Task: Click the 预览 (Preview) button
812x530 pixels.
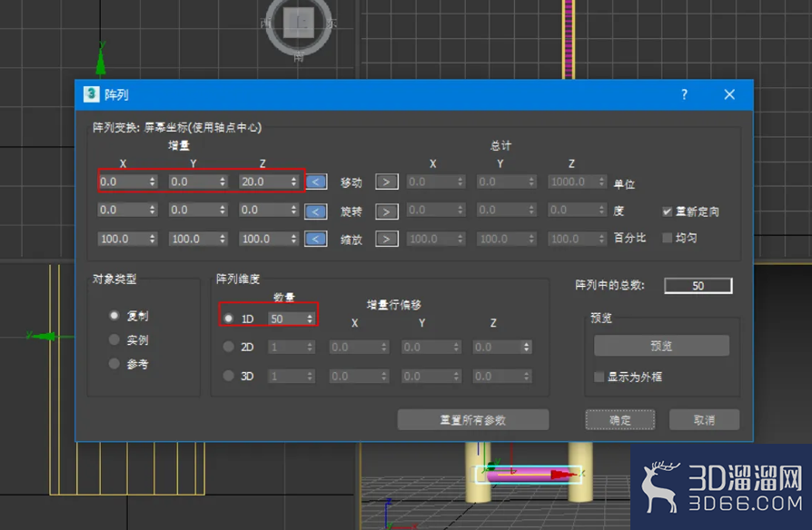Action: pyautogui.click(x=661, y=346)
